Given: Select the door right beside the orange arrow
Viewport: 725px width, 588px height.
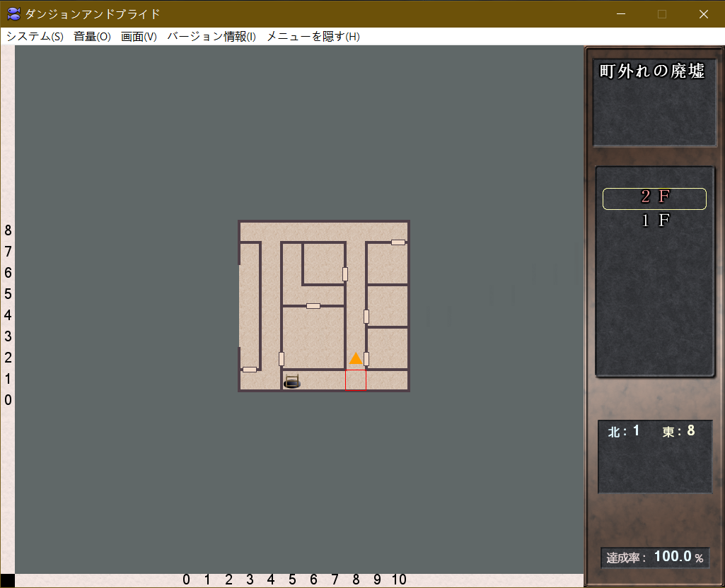Looking at the screenshot, I should tap(366, 358).
